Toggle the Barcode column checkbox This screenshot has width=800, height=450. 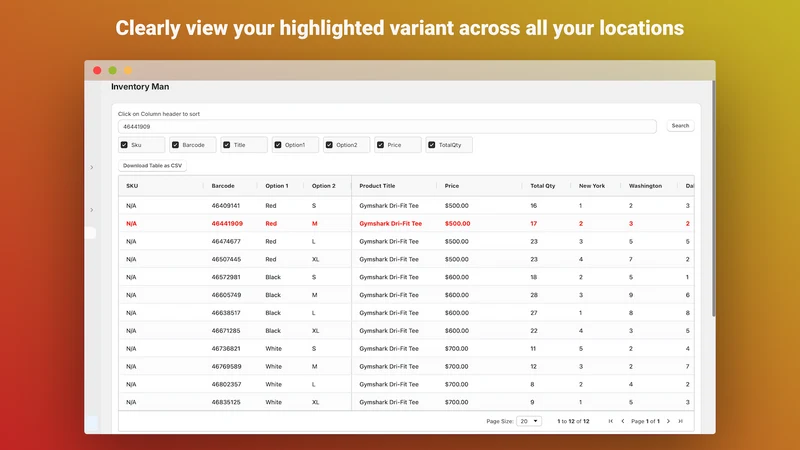tap(176, 145)
